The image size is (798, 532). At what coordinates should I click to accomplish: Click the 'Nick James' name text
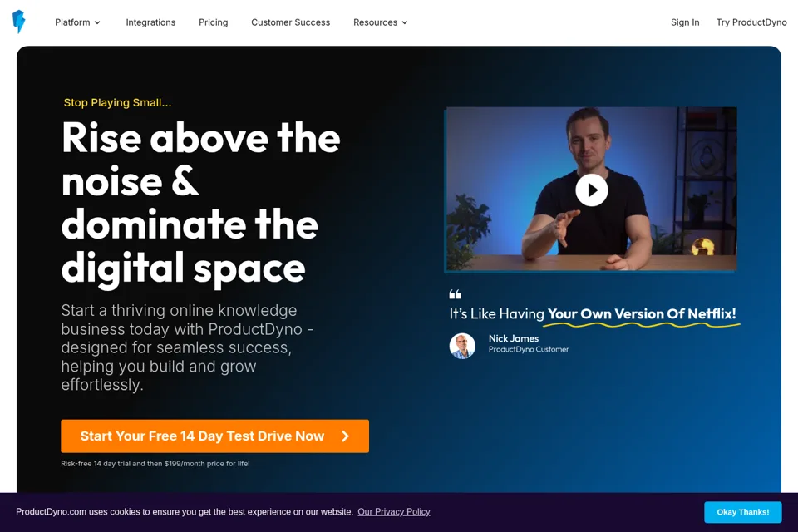point(514,338)
